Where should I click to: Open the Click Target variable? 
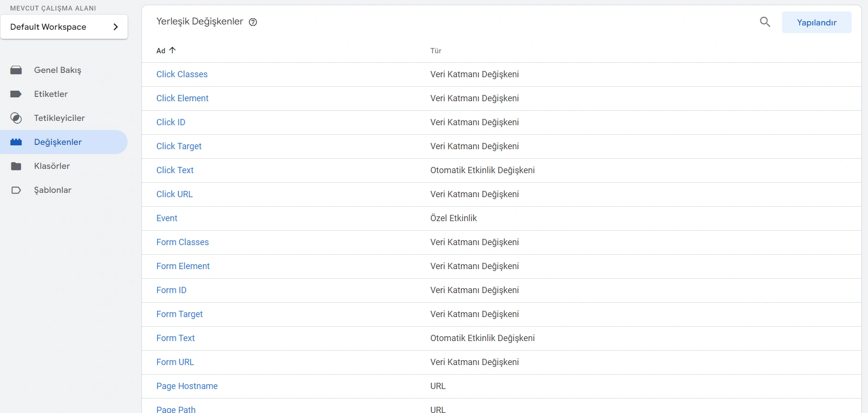coord(179,146)
